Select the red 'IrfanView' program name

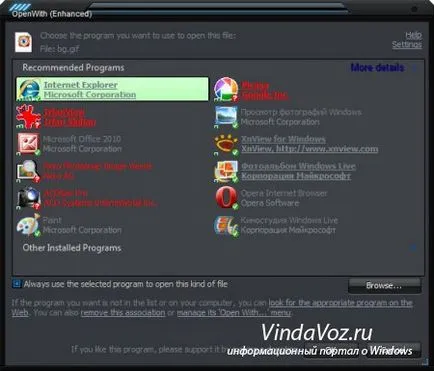tap(64, 112)
